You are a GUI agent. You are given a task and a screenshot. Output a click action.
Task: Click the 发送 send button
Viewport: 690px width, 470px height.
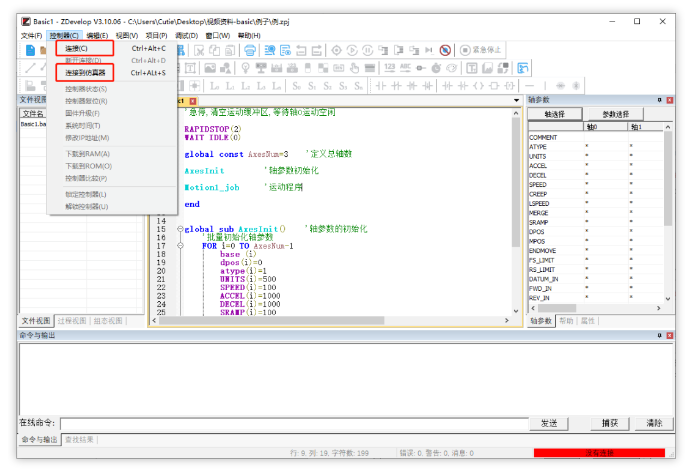tap(548, 423)
